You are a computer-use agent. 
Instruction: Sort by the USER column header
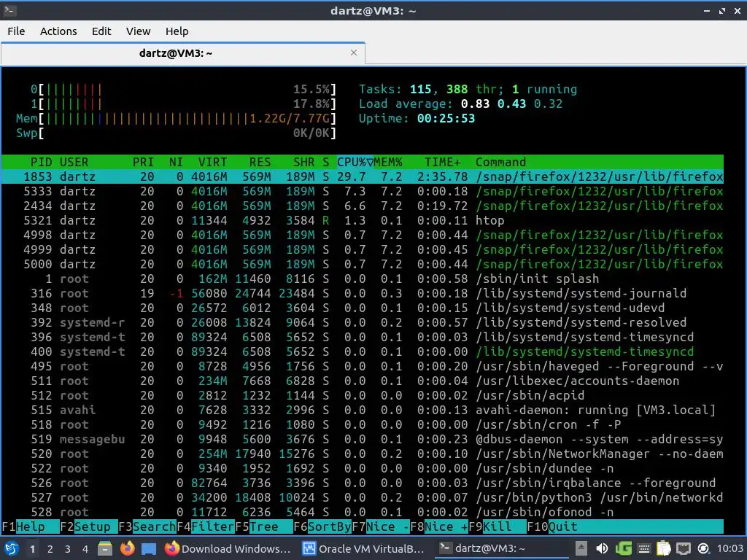74,162
